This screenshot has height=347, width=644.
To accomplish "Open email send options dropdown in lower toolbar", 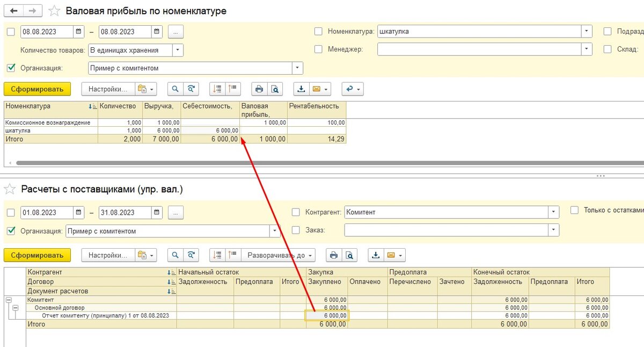I will [x=400, y=255].
